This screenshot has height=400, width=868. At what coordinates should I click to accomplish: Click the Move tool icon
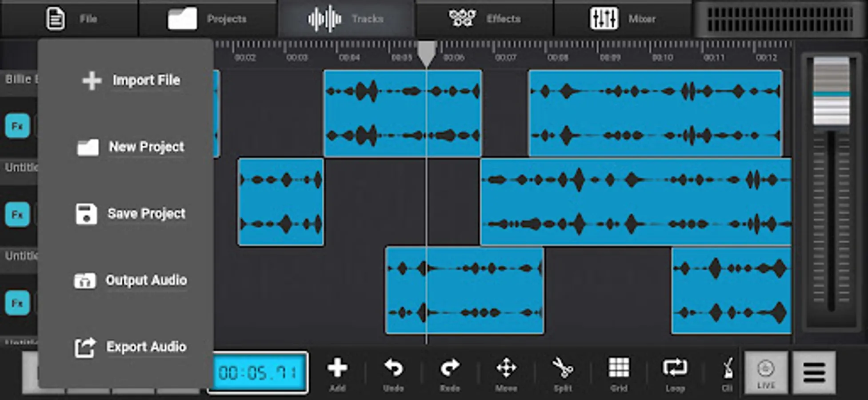pos(506,372)
